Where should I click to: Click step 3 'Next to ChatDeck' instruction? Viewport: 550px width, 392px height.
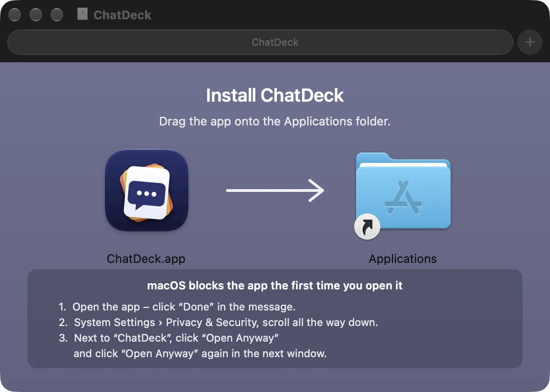pos(169,338)
